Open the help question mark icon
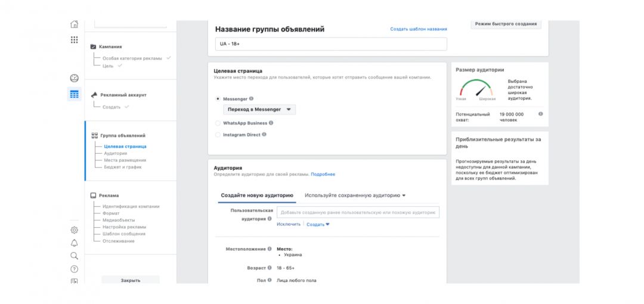644x304 pixels. [x=75, y=269]
